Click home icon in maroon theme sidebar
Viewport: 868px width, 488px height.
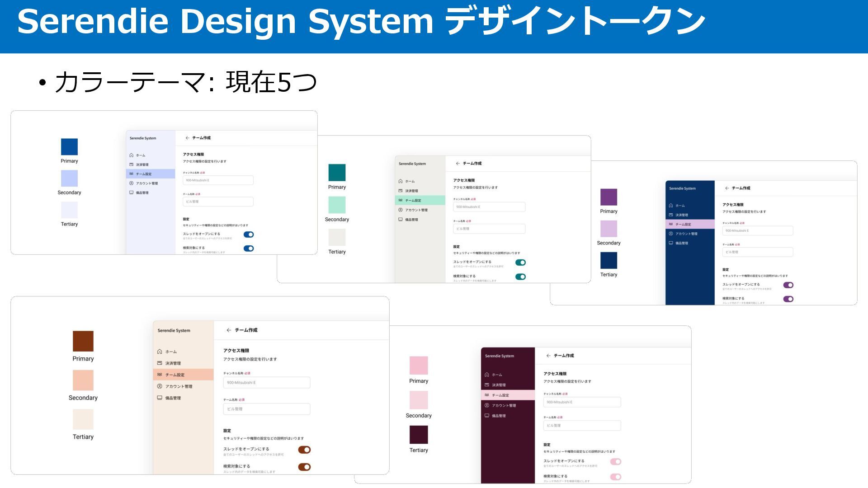[x=487, y=375]
